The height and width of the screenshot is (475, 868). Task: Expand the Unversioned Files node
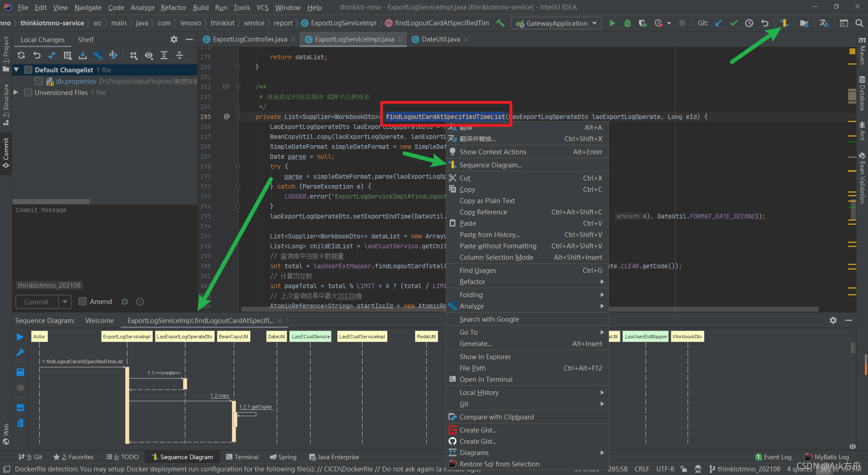(16, 92)
